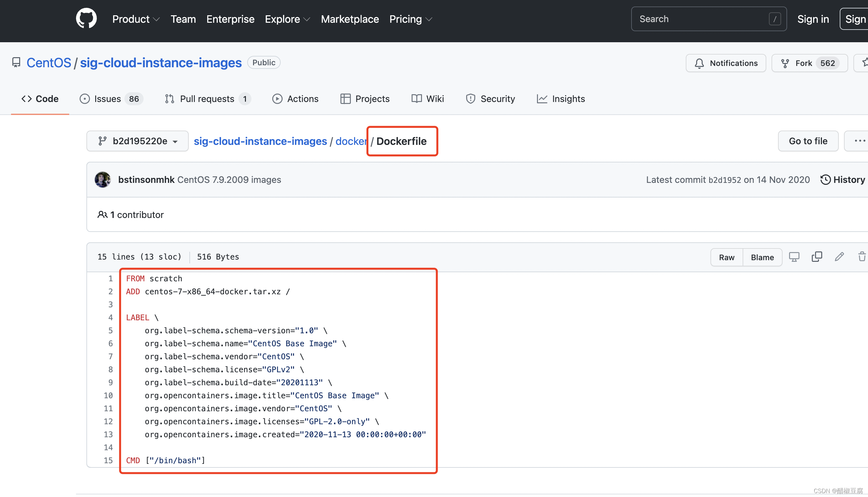Click the History clock icon
Viewport: 868px width, 497px height.
coord(825,179)
